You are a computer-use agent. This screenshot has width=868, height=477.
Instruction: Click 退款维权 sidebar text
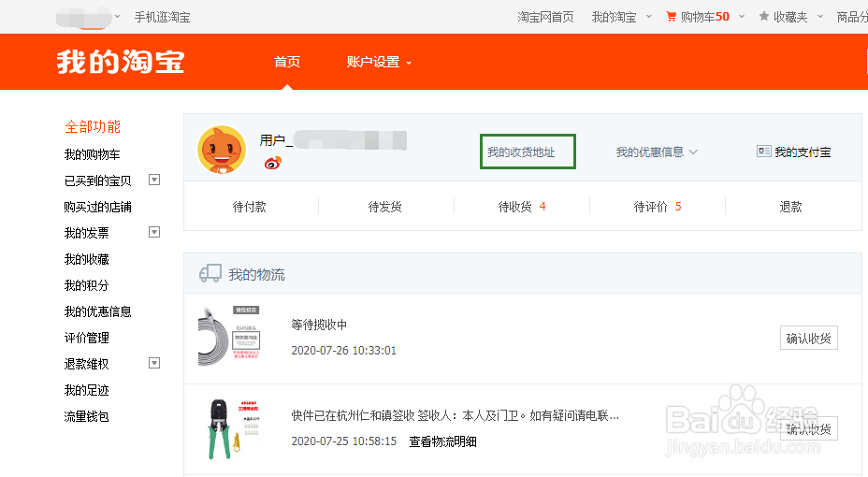point(86,364)
